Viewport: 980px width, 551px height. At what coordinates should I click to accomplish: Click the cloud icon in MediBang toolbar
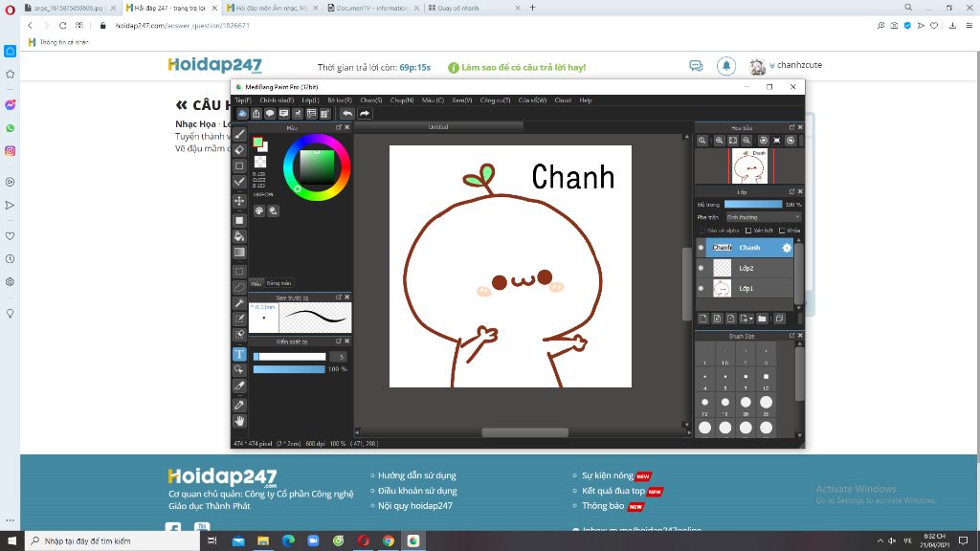tap(242, 113)
